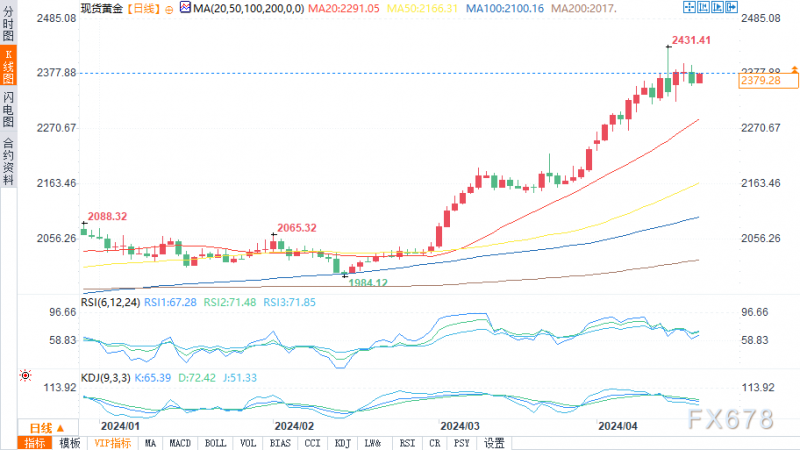Switch to the 闪电图 view
The height and width of the screenshot is (450, 800).
point(8,109)
